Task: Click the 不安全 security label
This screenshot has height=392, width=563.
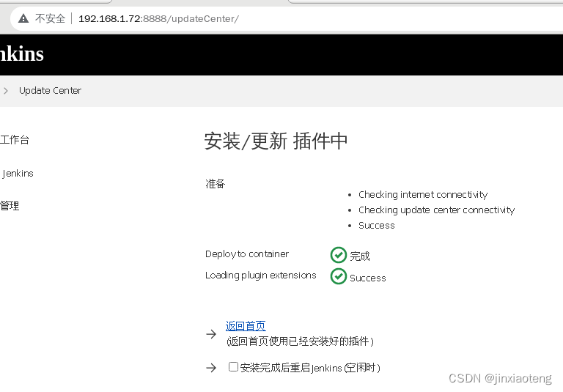Action: click(x=51, y=18)
